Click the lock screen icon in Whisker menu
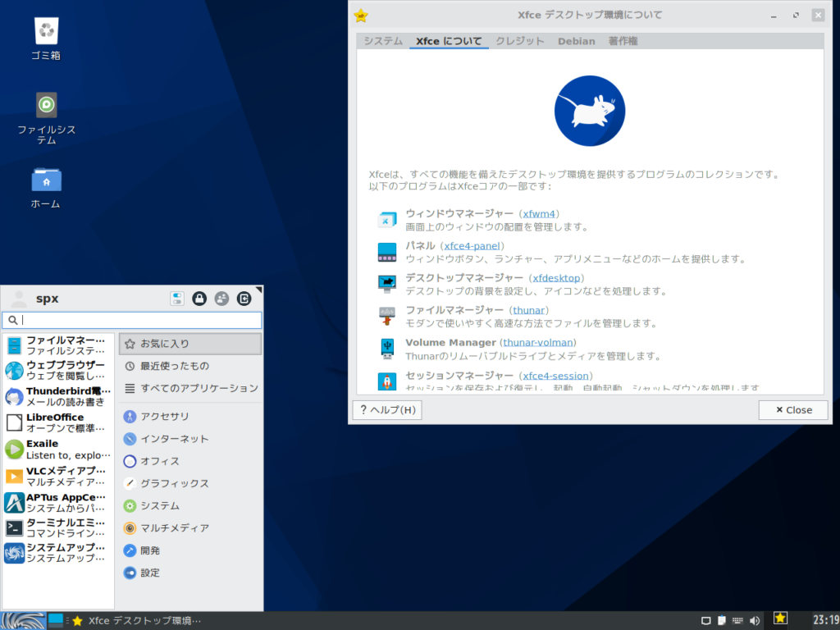840x630 pixels. point(199,298)
